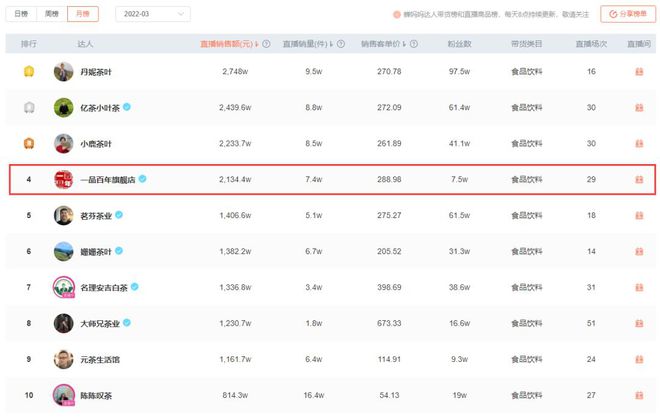
Task: Click the bronze third-place medal icon
Action: [x=29, y=143]
